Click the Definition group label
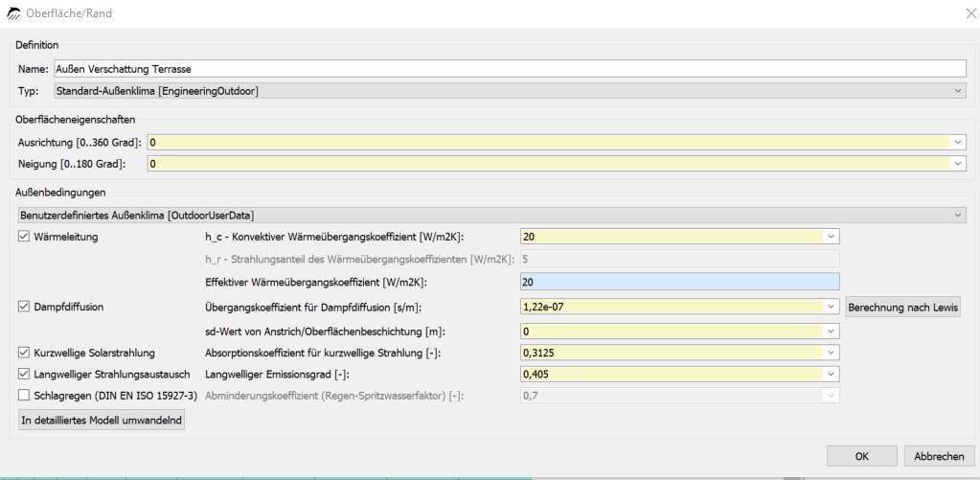This screenshot has width=980, height=480. click(36, 45)
